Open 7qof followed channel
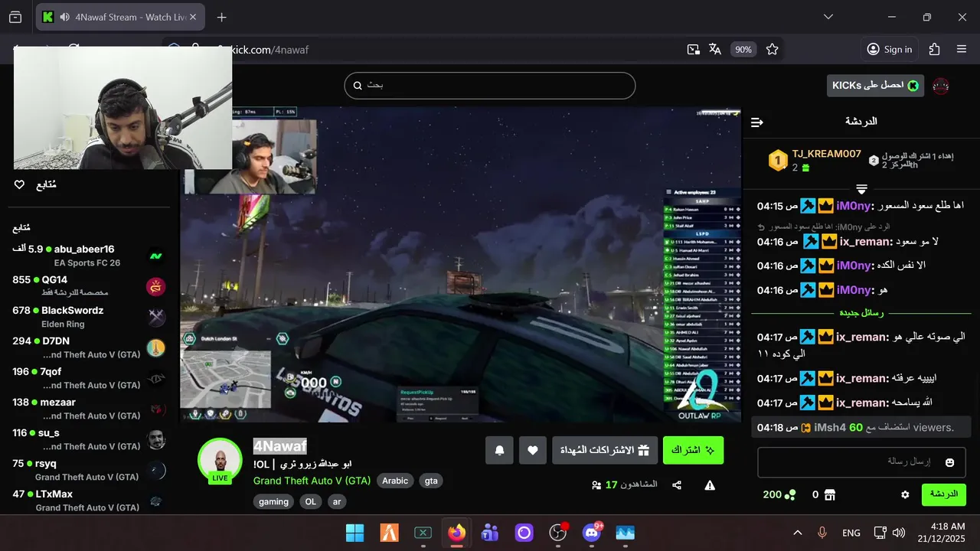980x551 pixels. [89, 378]
